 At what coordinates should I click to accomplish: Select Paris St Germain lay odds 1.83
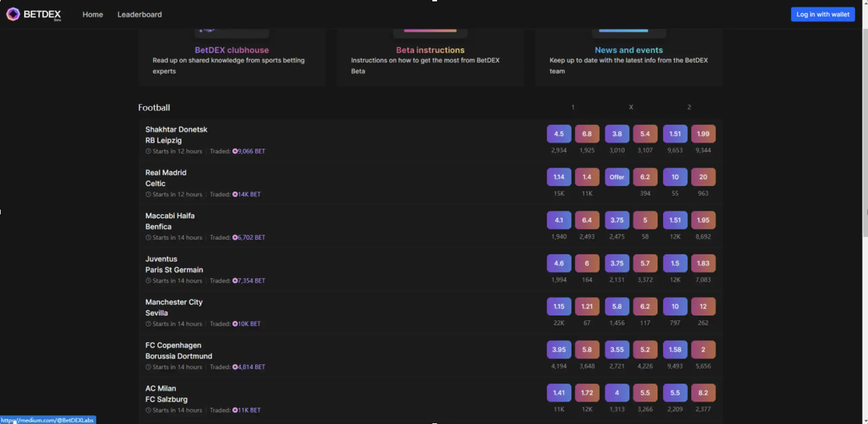[703, 263]
